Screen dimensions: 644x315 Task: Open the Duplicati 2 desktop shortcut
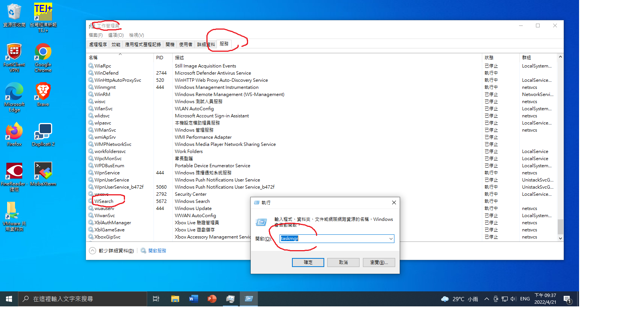click(x=43, y=134)
